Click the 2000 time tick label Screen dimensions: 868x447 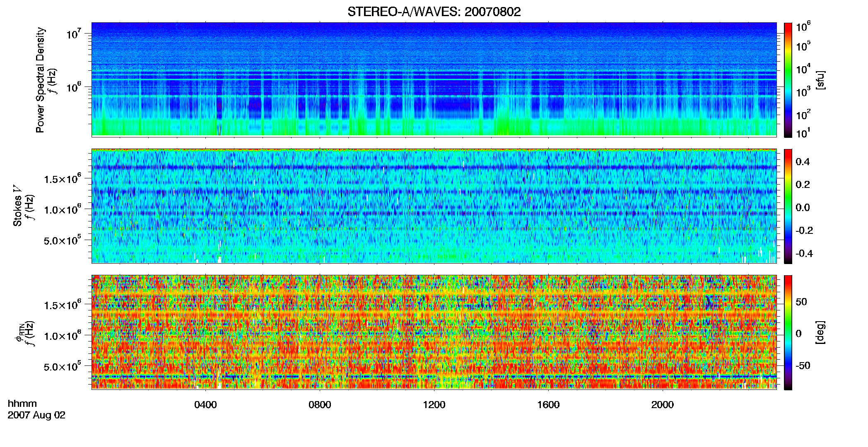coord(663,405)
